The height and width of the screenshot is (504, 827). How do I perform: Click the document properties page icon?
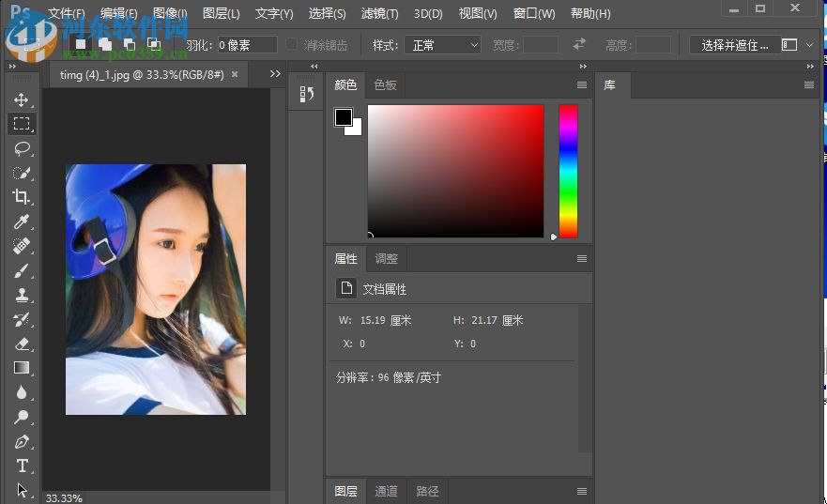pos(346,288)
